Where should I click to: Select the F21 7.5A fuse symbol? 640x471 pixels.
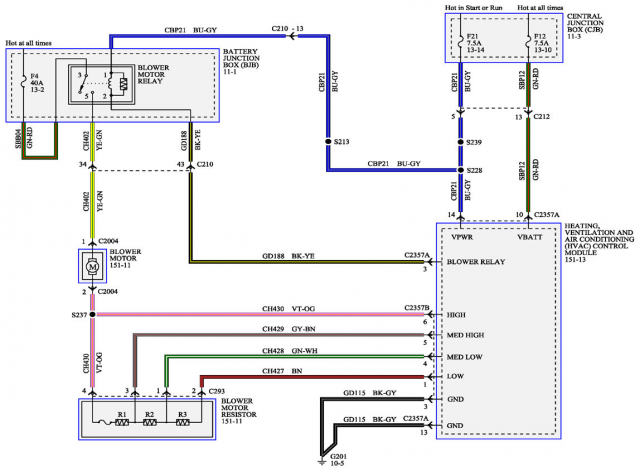[461, 44]
